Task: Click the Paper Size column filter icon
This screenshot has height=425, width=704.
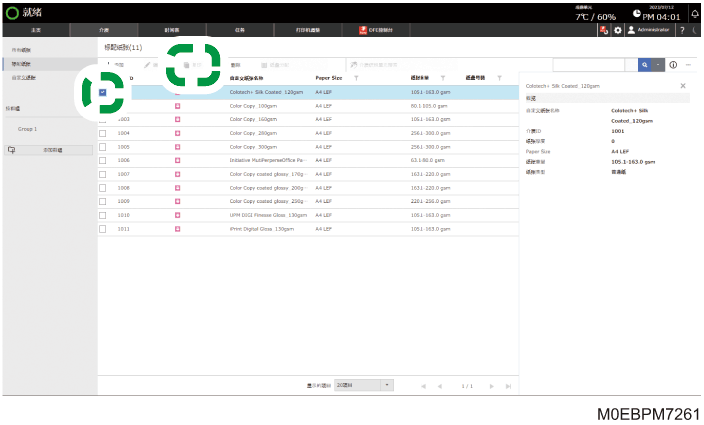Action: click(x=356, y=78)
